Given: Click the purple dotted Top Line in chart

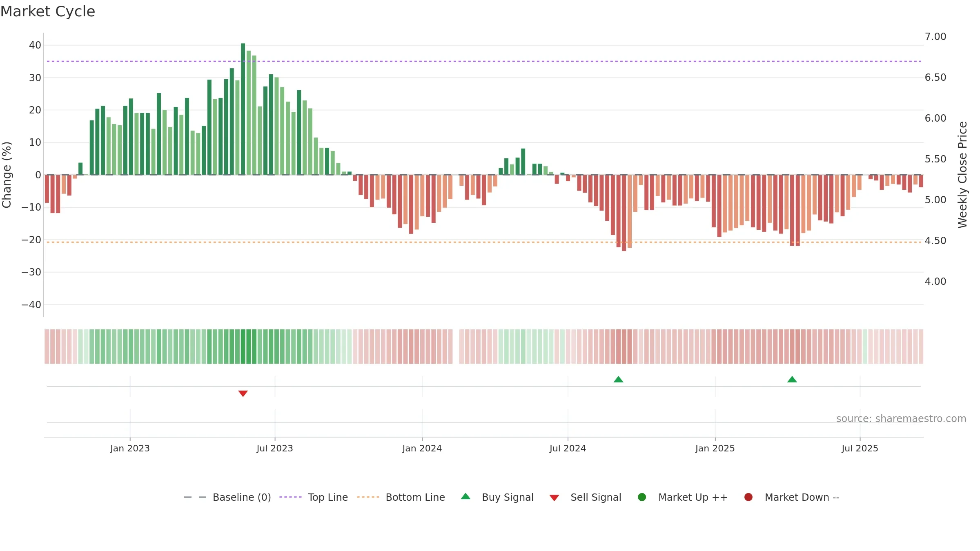Looking at the screenshot, I should (484, 61).
